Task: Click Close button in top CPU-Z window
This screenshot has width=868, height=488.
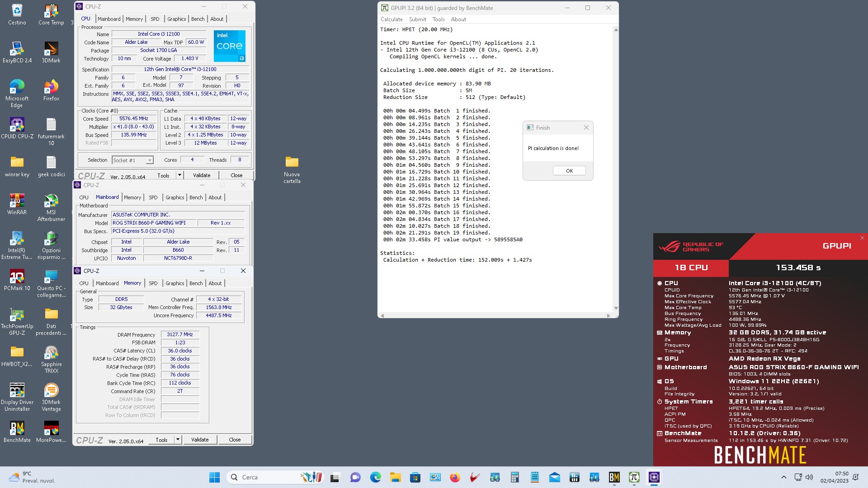Action: pos(236,175)
